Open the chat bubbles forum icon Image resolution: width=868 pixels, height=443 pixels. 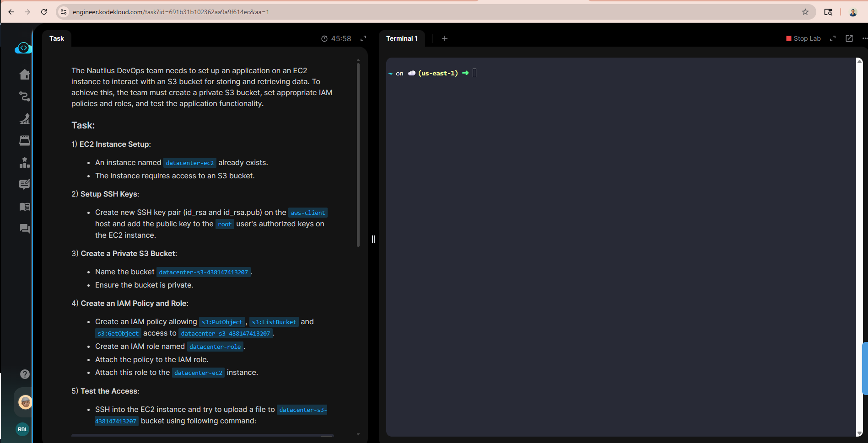[25, 229]
